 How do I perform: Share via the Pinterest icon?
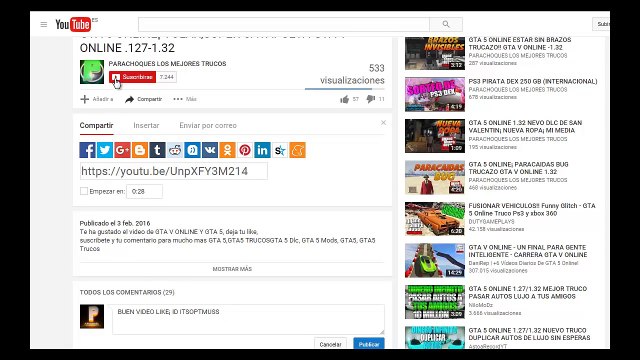245,150
